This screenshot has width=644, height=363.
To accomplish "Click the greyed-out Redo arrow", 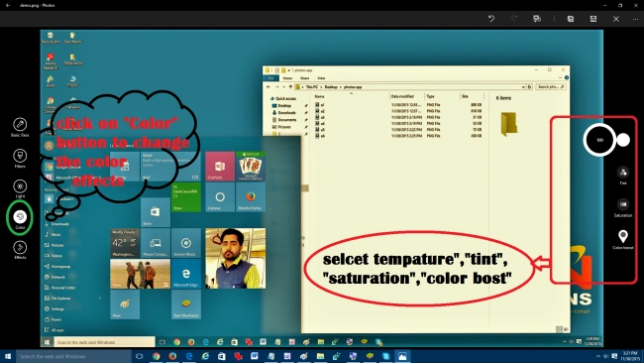I will [x=514, y=19].
